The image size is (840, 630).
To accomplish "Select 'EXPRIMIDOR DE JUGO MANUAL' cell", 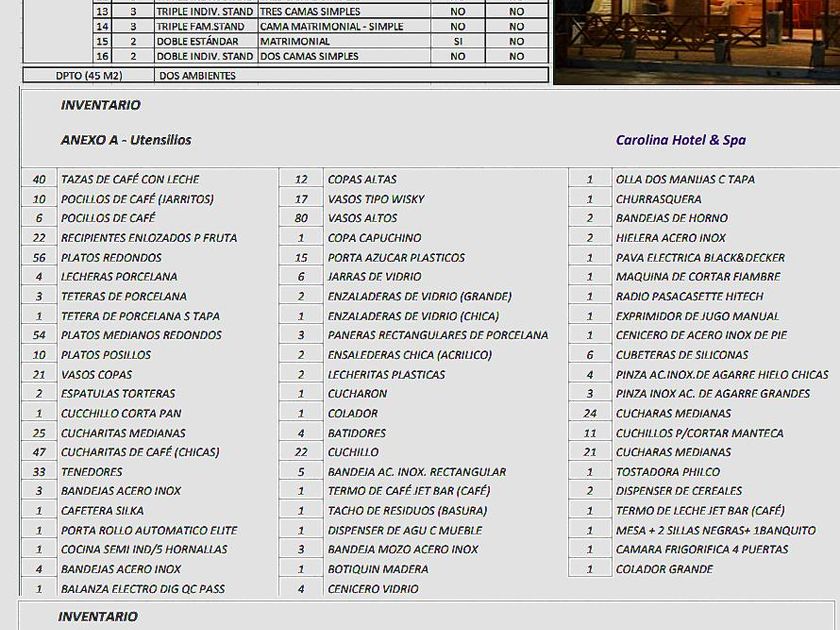I will tap(697, 316).
